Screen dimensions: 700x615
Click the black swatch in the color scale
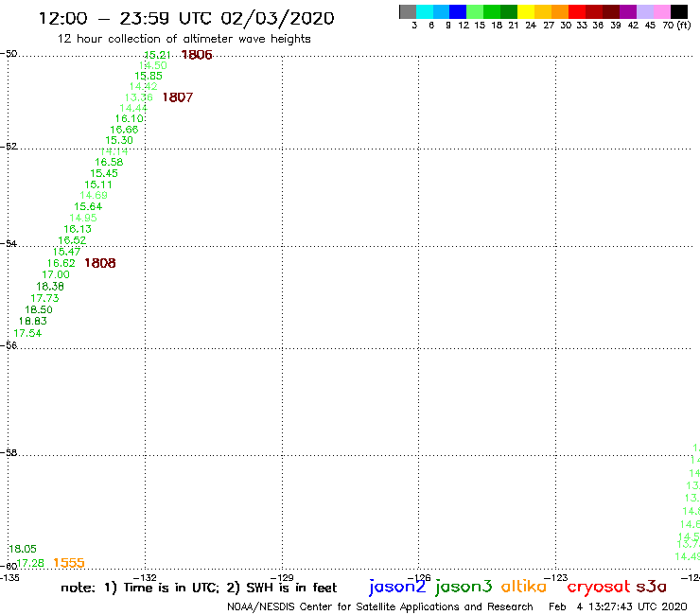point(679,12)
